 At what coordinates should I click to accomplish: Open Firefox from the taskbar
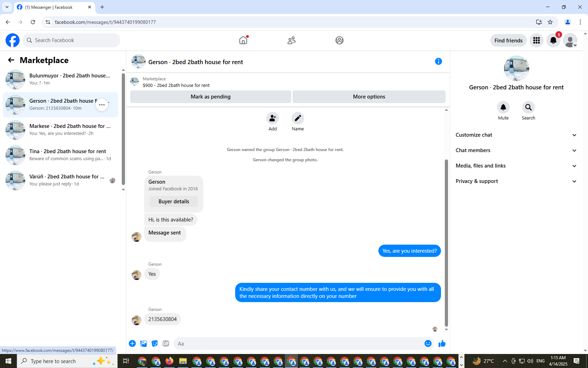pyautogui.click(x=169, y=361)
